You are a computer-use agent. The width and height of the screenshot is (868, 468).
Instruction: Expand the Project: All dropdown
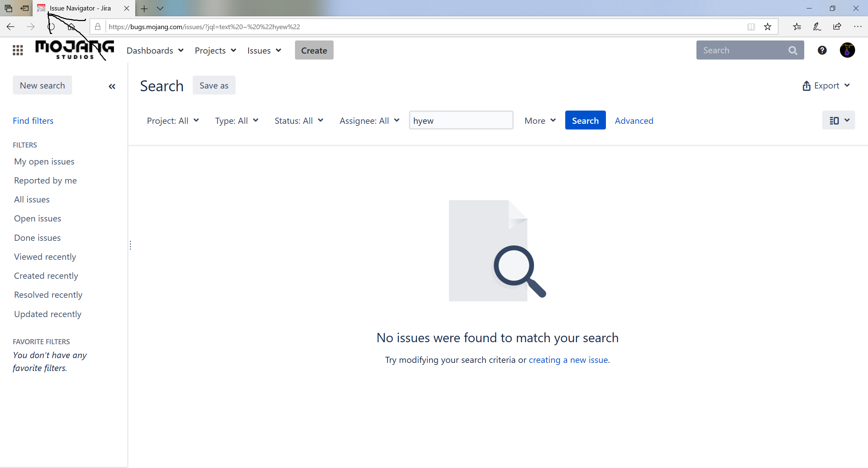click(x=173, y=121)
